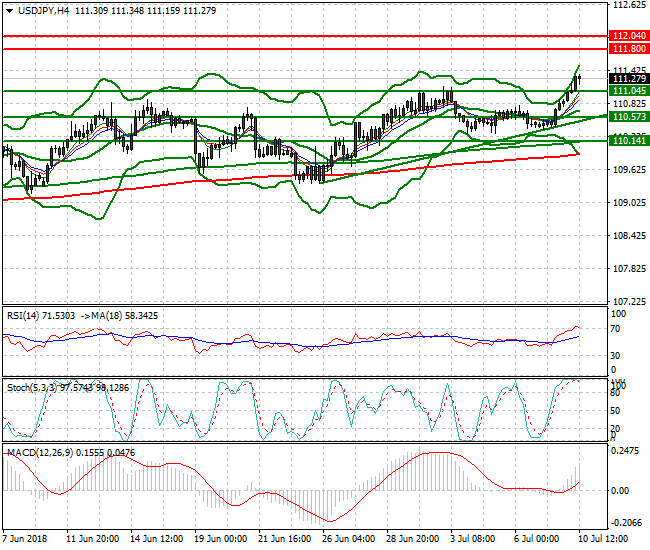Click the 21 Jun 16:00 time axis label

pos(285,539)
